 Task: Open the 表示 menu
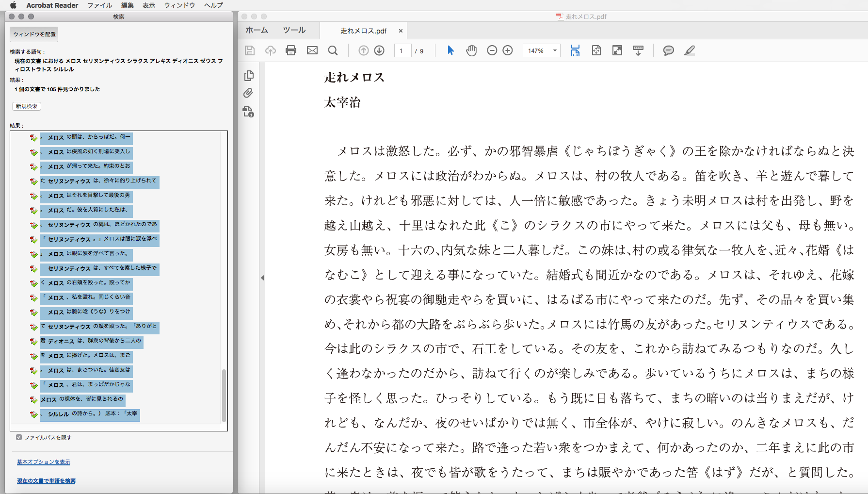(x=149, y=5)
